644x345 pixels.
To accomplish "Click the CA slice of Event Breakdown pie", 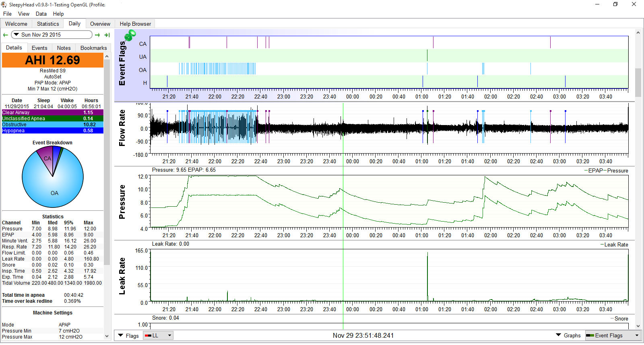I will click(47, 158).
